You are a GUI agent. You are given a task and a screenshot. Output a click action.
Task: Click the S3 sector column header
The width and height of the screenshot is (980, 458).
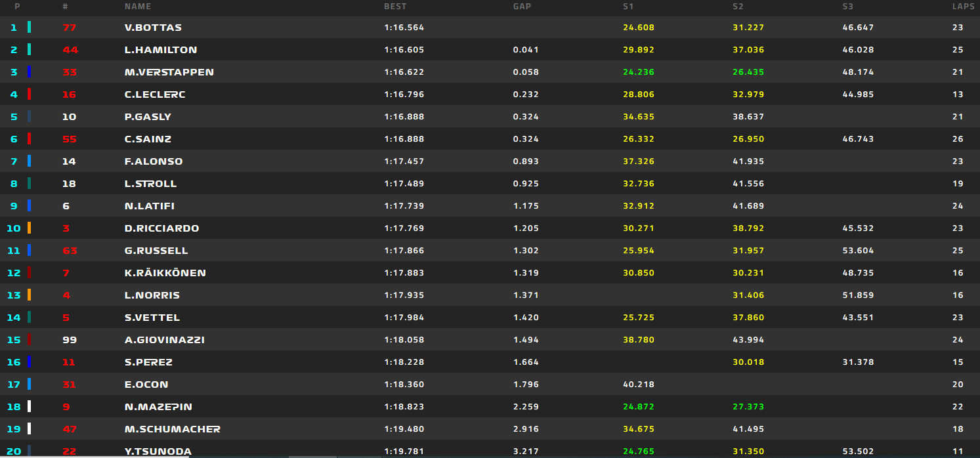pos(848,7)
